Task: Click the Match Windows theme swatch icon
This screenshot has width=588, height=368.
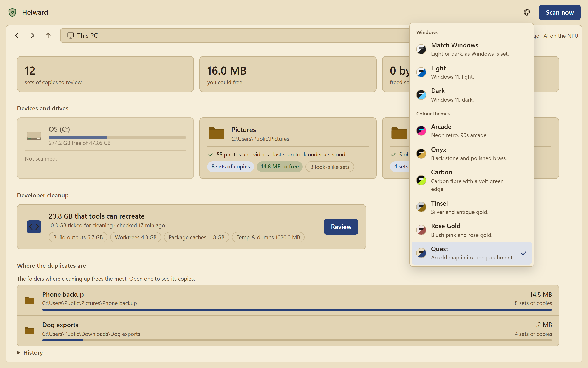Action: [421, 49]
